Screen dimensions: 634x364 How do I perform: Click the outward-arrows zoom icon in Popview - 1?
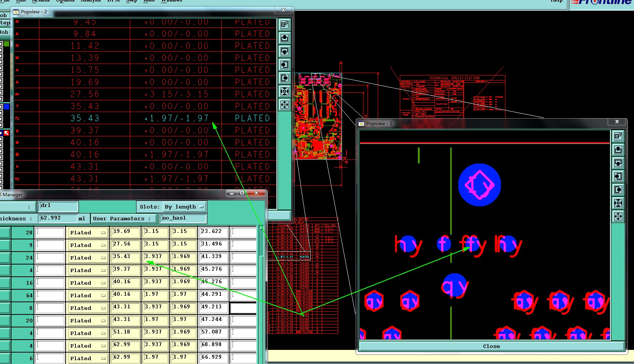(x=618, y=216)
